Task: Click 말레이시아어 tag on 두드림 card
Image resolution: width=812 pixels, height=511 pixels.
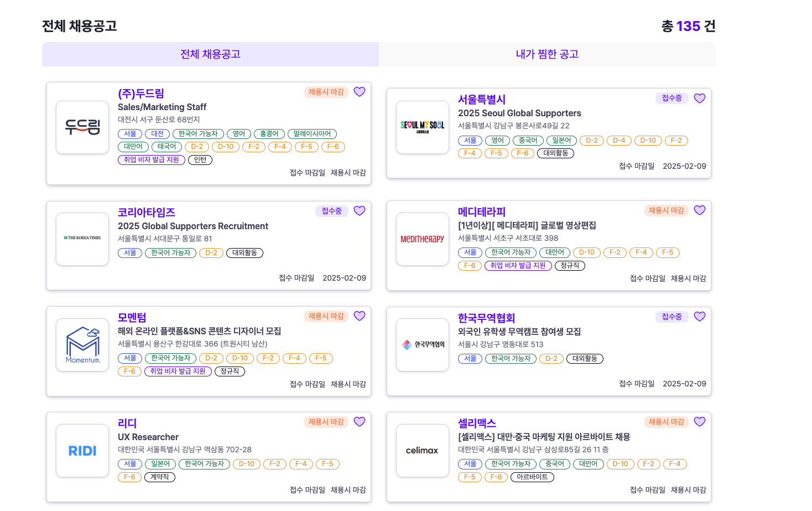Action: coord(312,134)
